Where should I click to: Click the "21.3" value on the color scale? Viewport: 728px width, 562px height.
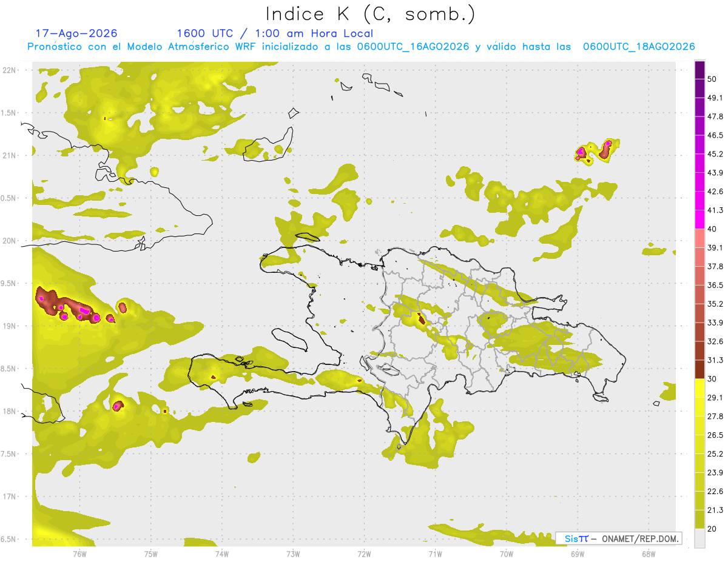(716, 510)
